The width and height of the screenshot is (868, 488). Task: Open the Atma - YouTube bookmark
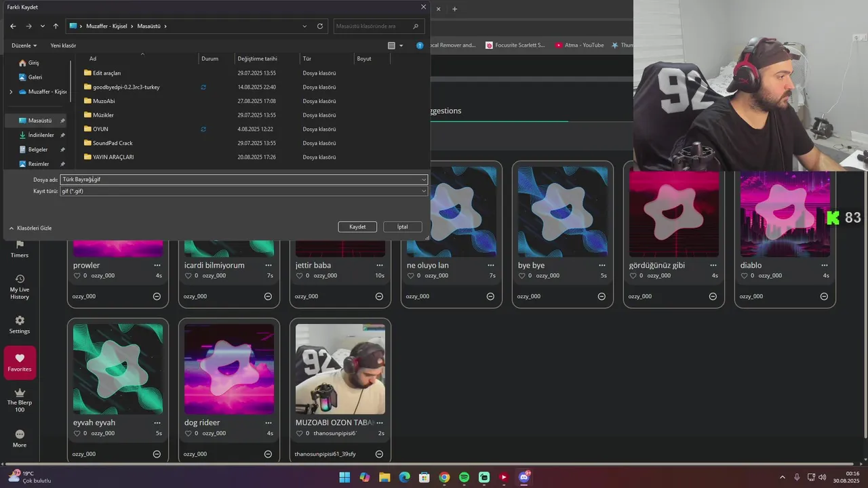tap(579, 45)
